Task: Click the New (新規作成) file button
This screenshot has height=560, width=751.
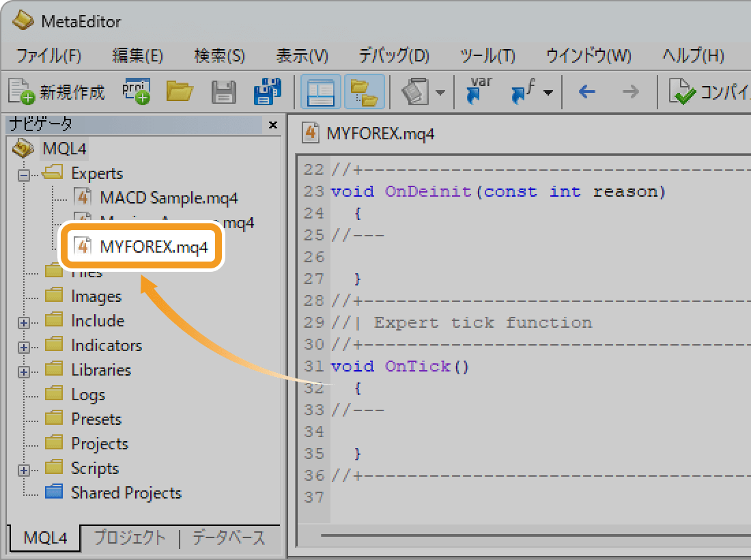Action: [57, 91]
